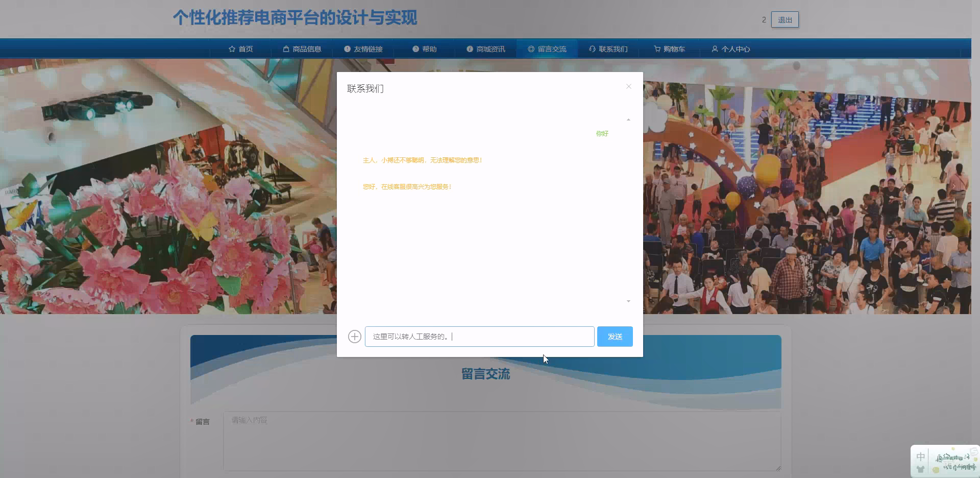Open the 购物车 shopping cart
The width and height of the screenshot is (980, 478).
coord(669,49)
